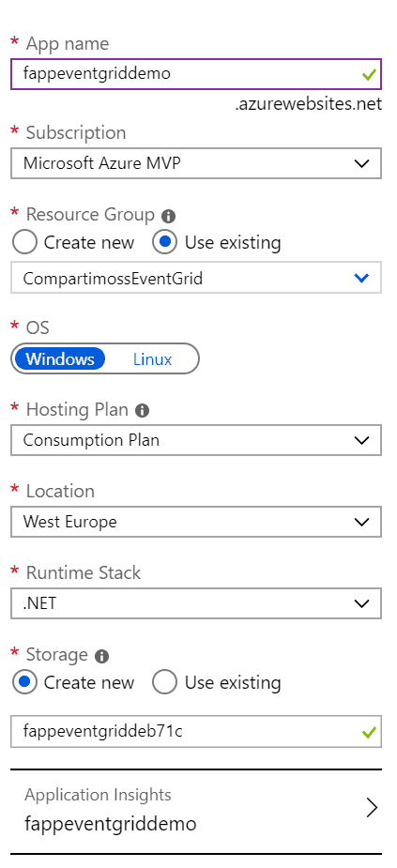Expand CompartimossEventGrid resource group dropdown

pyautogui.click(x=196, y=278)
